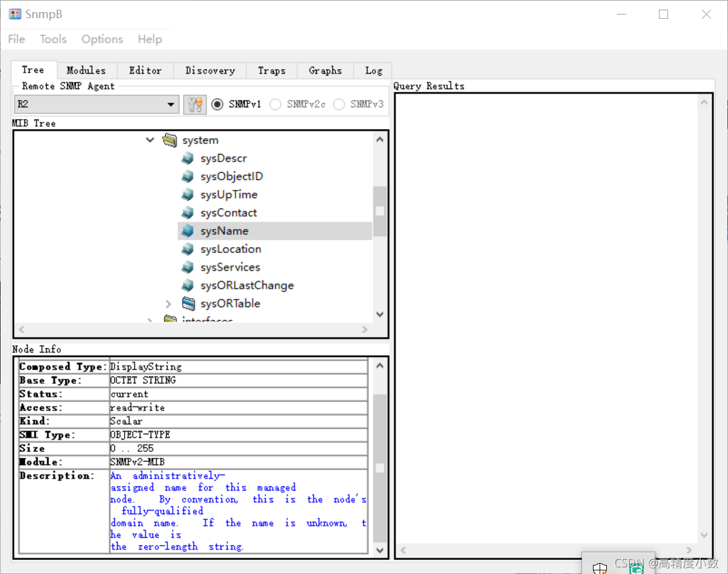Click the OBJECT-TYPE SMI type value

[x=141, y=435]
